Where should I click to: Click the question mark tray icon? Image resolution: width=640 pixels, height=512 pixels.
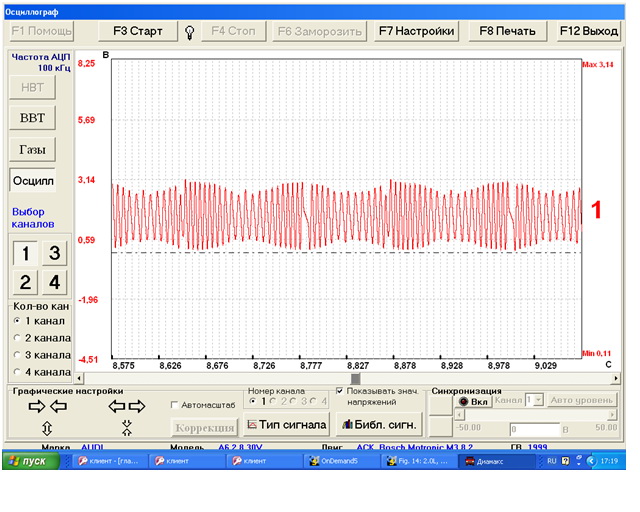tap(565, 461)
